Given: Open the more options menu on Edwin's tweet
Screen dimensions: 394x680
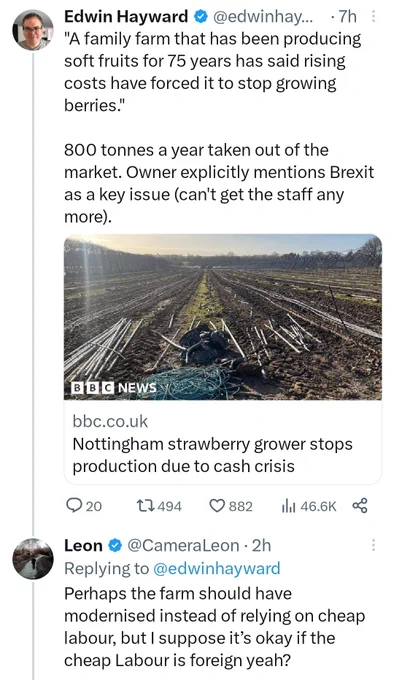Looking at the screenshot, I should (x=374, y=17).
